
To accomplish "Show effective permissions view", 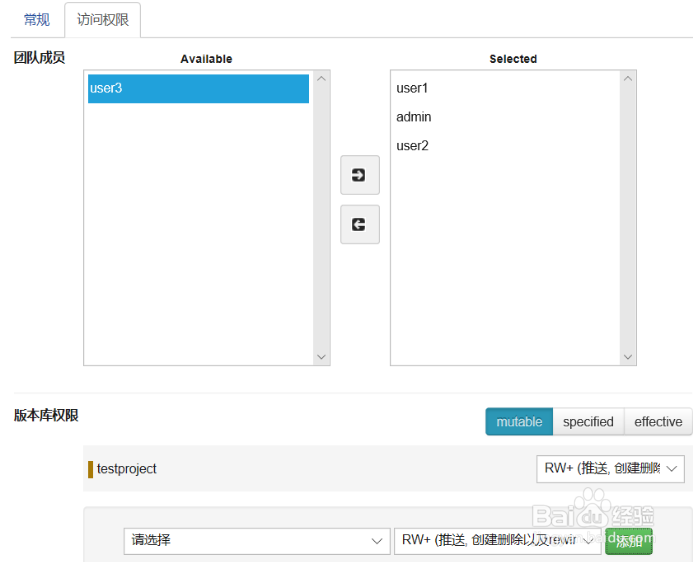I will [658, 422].
